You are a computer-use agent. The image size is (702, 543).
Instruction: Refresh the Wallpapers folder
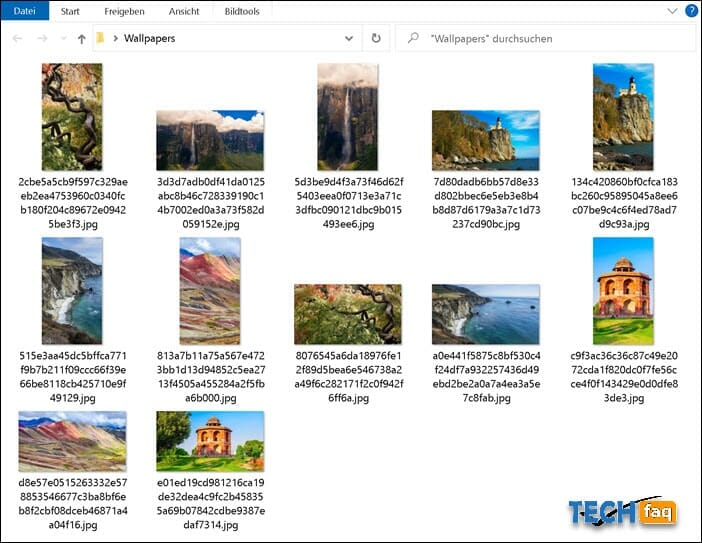point(376,38)
